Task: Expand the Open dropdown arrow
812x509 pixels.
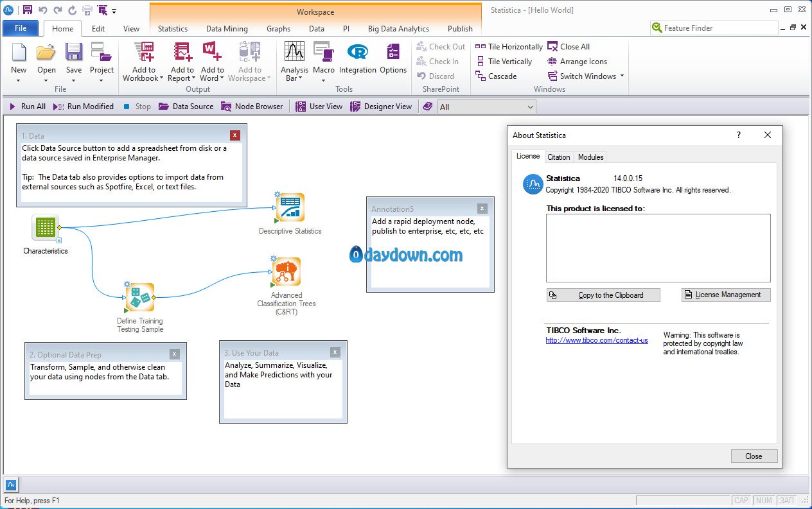Action: pyautogui.click(x=46, y=80)
